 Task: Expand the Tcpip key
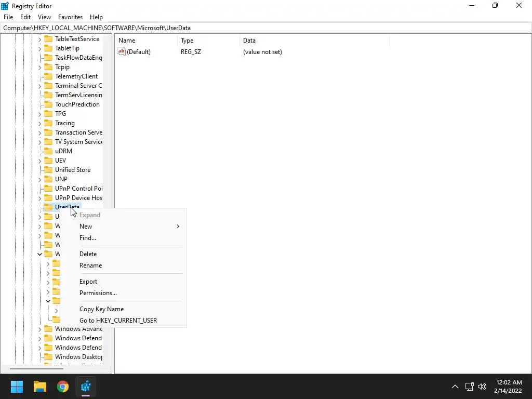(39, 67)
